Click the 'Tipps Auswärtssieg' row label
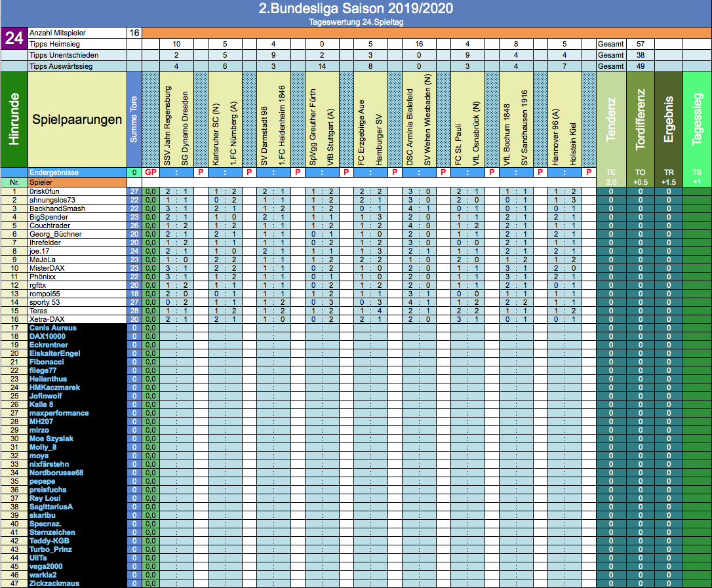Viewport: 712px width, 588px height. click(77, 66)
